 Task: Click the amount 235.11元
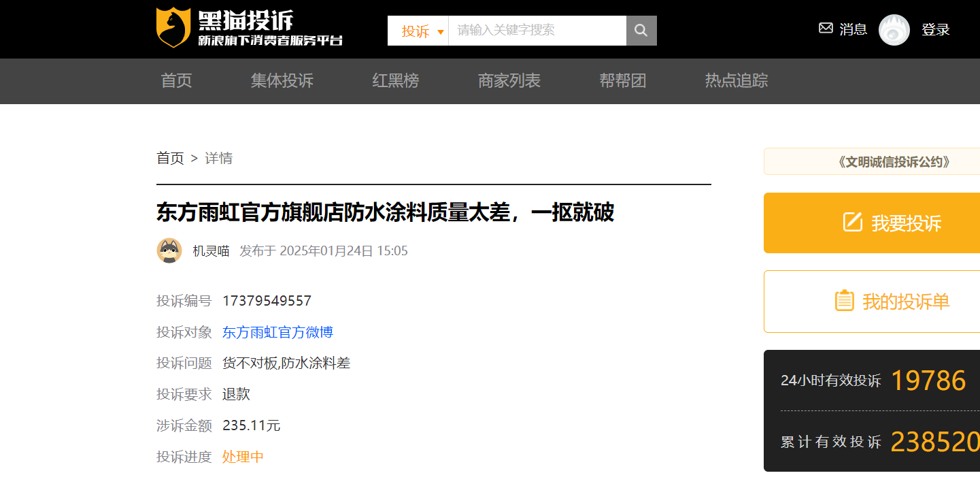(x=251, y=425)
